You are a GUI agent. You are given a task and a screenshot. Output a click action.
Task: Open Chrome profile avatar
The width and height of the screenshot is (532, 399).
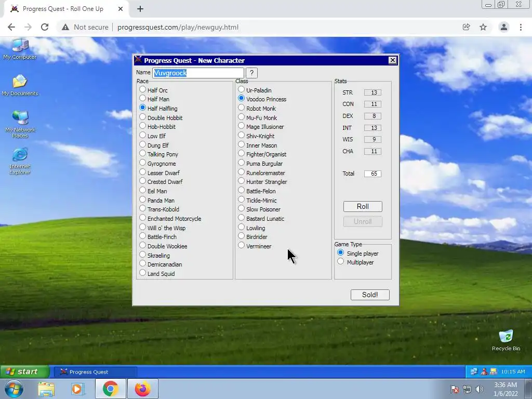pyautogui.click(x=504, y=27)
